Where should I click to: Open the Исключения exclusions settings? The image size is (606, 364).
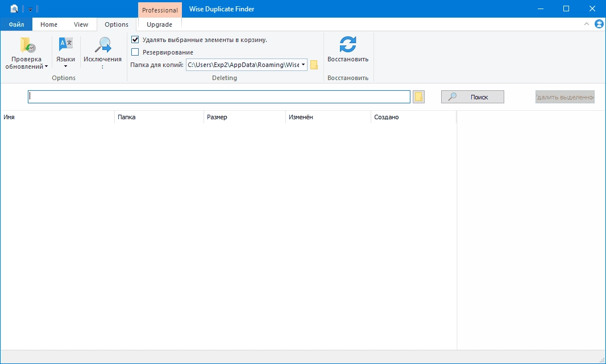coord(102,53)
